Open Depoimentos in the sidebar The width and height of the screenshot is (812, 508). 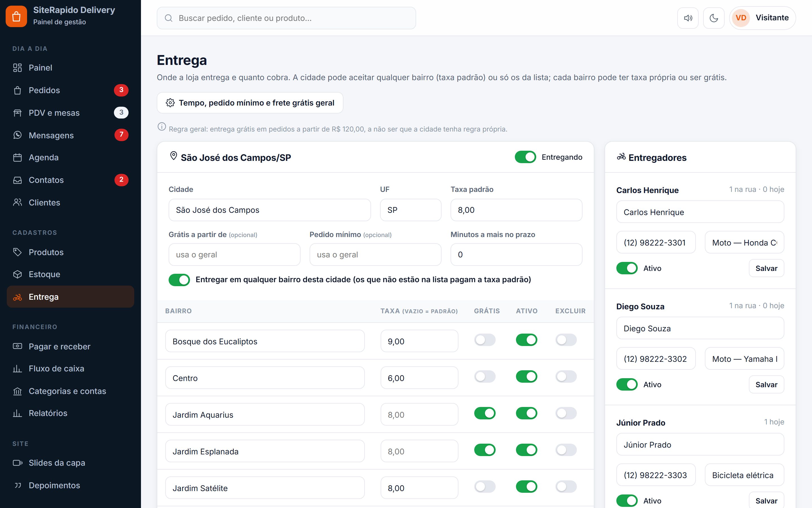click(70, 485)
